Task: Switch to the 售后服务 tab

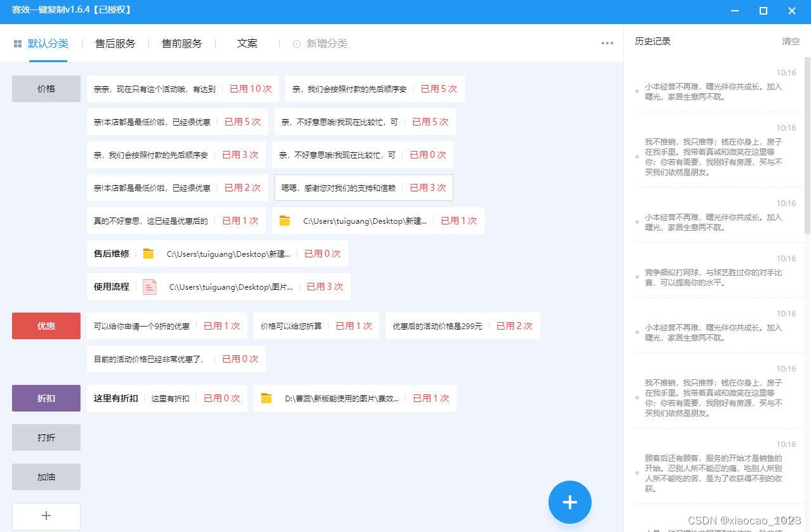Action: click(x=115, y=43)
